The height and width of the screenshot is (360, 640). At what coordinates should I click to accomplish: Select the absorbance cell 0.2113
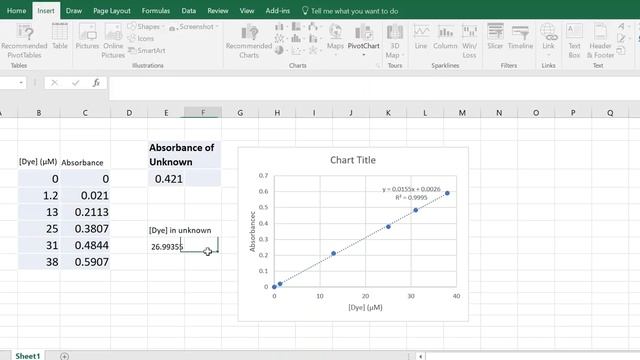[x=85, y=212]
